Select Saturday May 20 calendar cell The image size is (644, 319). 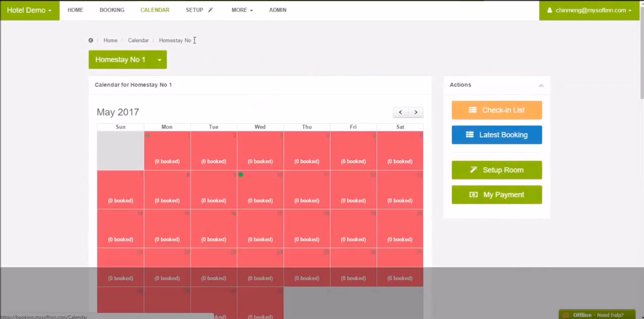pyautogui.click(x=400, y=228)
